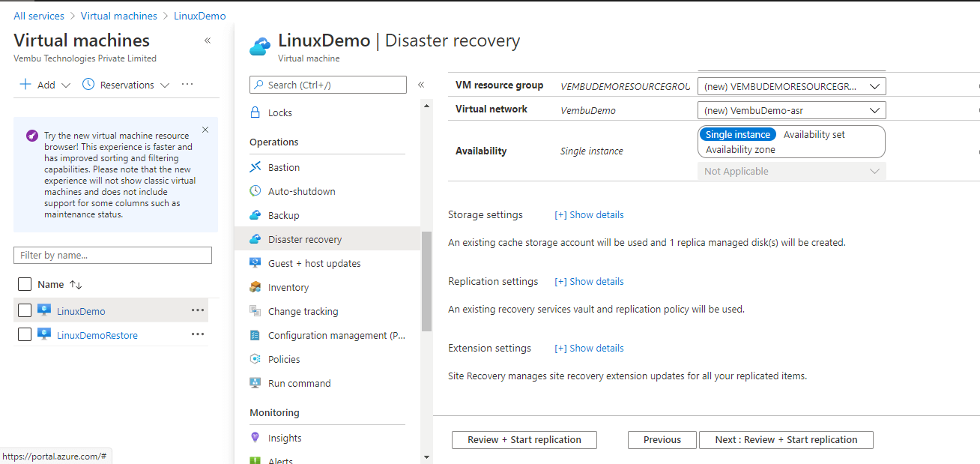Open the LinuxDemo VM link in list

81,311
